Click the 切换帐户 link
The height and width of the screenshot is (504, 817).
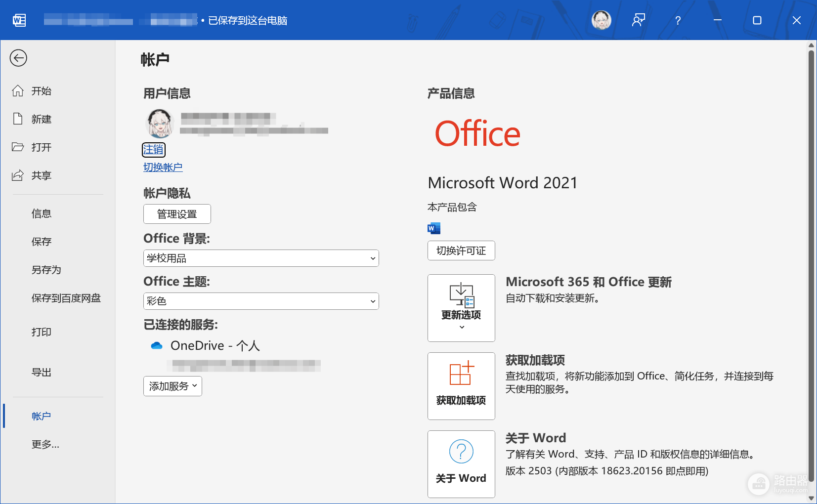163,168
